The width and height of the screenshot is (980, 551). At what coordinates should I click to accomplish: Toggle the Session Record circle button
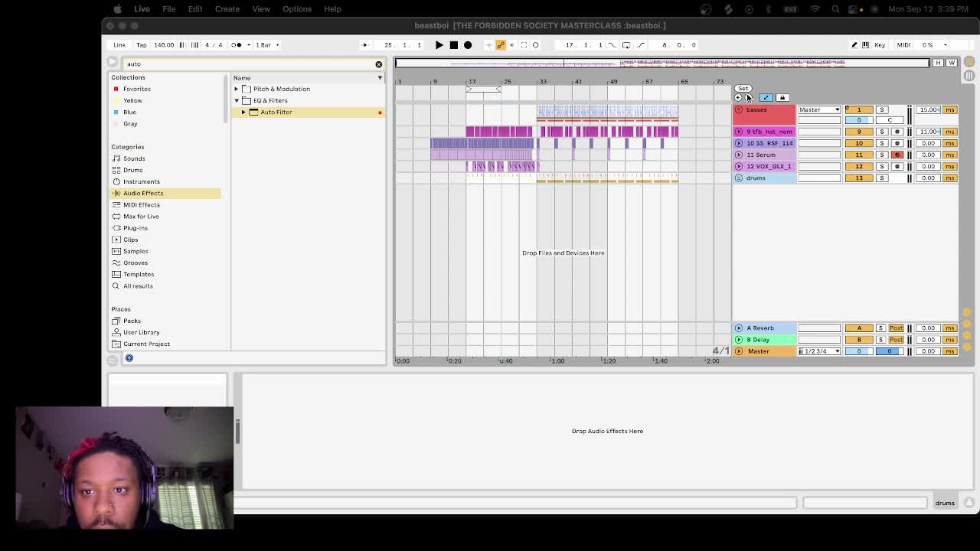point(535,45)
